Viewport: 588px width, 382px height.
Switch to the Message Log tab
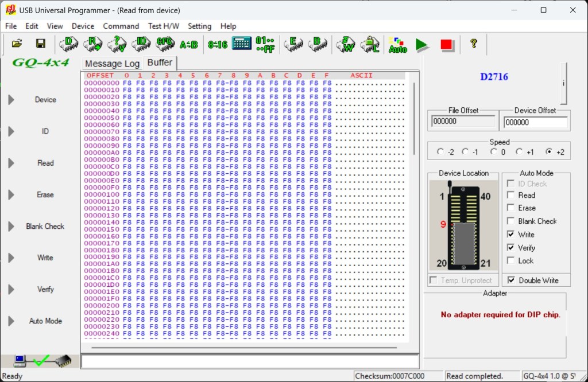click(x=112, y=64)
